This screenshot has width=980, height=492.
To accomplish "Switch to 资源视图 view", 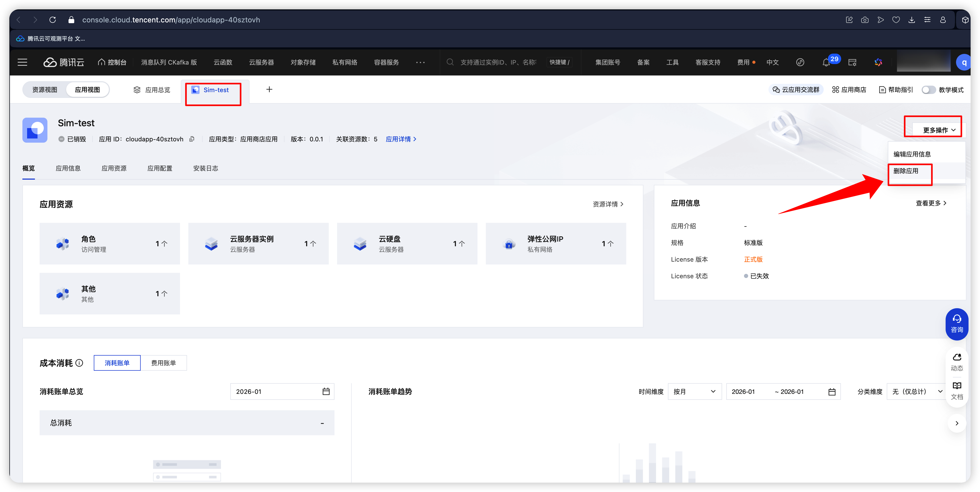I will [45, 90].
